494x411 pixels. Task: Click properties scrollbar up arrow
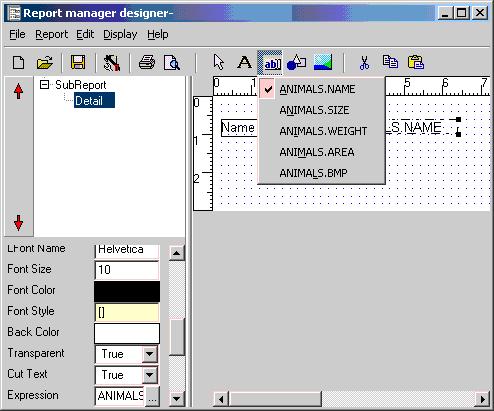[177, 254]
